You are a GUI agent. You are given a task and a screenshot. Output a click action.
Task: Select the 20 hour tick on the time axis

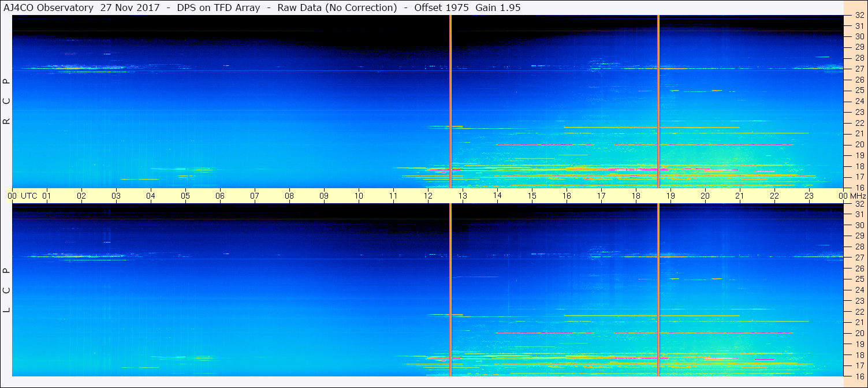tap(705, 196)
